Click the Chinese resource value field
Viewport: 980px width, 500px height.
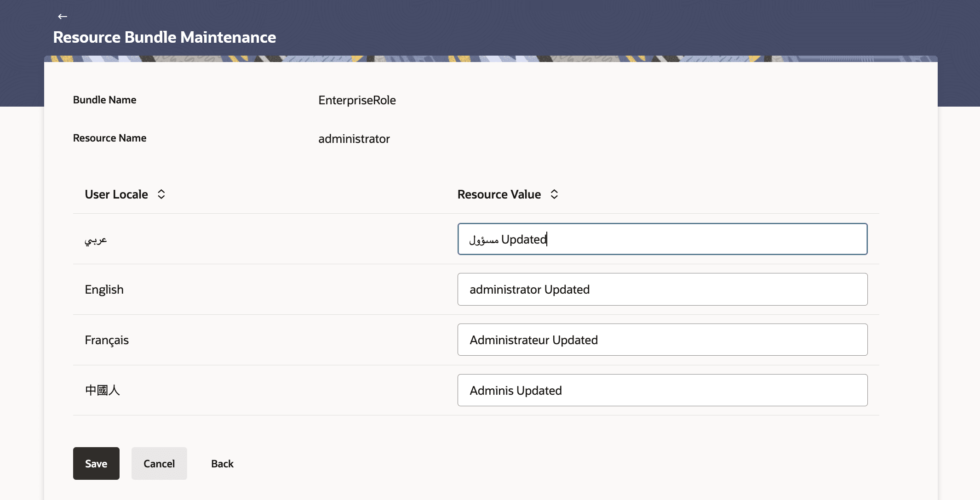point(662,390)
